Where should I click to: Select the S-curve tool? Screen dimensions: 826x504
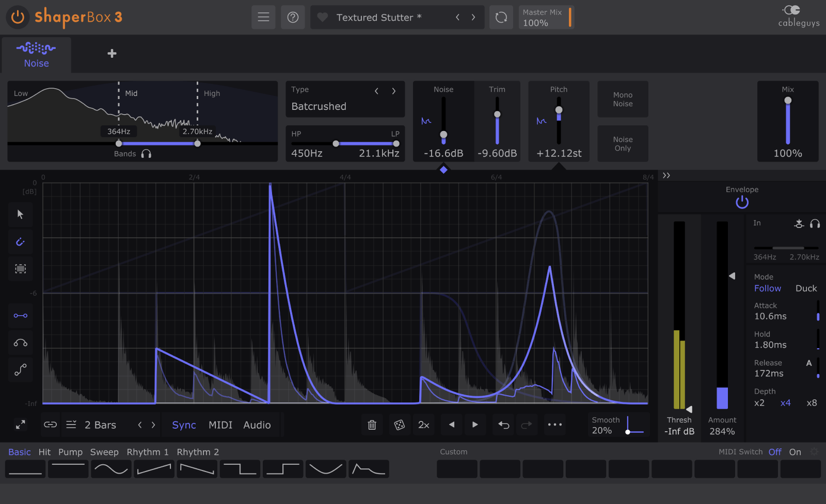(x=21, y=369)
